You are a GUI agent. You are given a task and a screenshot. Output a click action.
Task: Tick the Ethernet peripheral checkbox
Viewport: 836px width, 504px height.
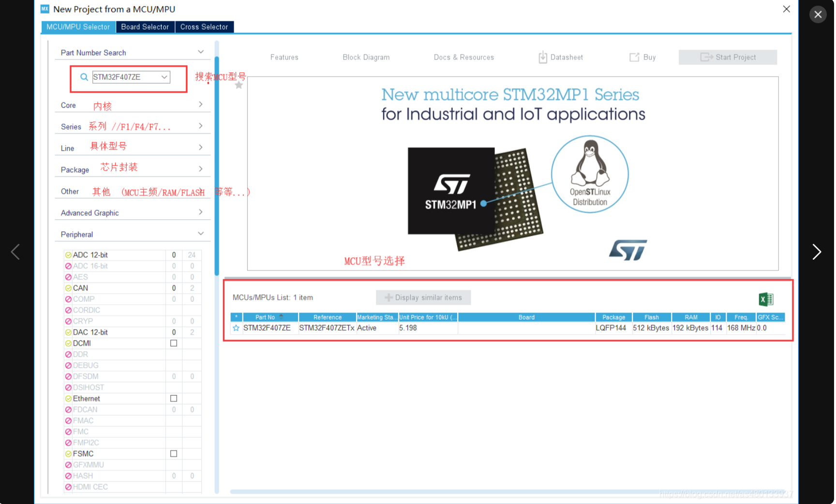tap(174, 399)
